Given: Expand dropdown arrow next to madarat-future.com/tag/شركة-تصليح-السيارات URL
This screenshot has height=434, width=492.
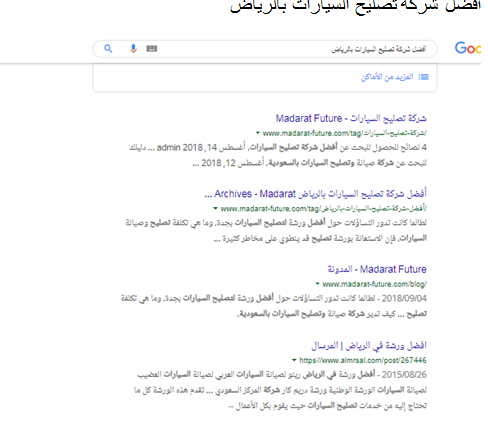Looking at the screenshot, I should tap(258, 133).
